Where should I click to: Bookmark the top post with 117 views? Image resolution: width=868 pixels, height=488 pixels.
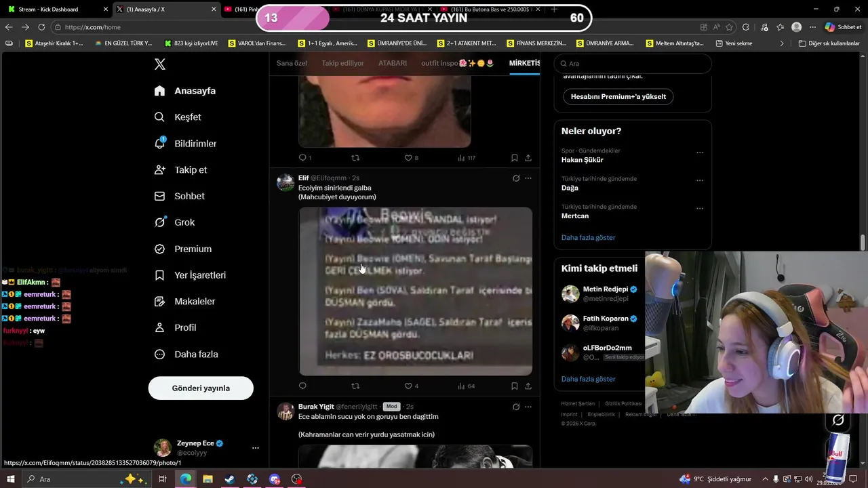[515, 158]
